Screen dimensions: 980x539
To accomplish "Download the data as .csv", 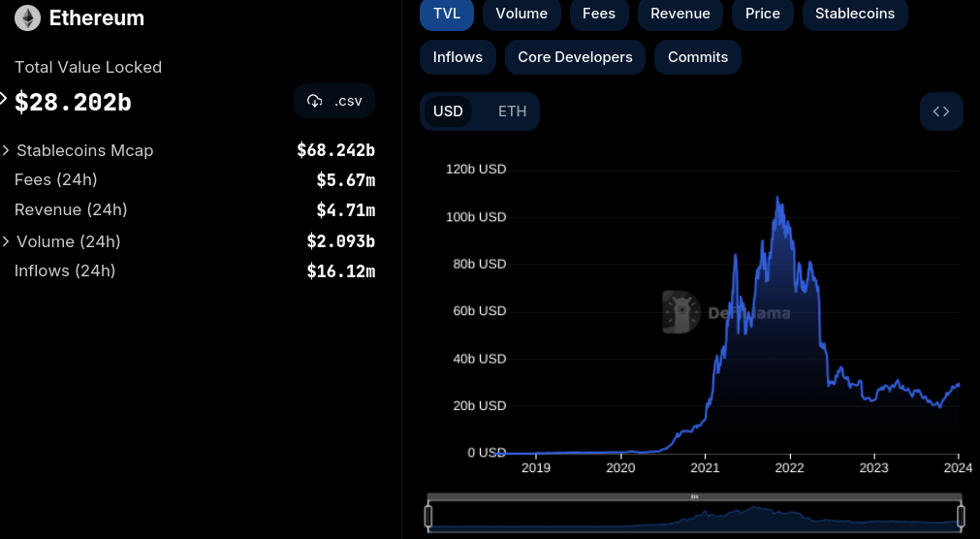I will pos(334,101).
